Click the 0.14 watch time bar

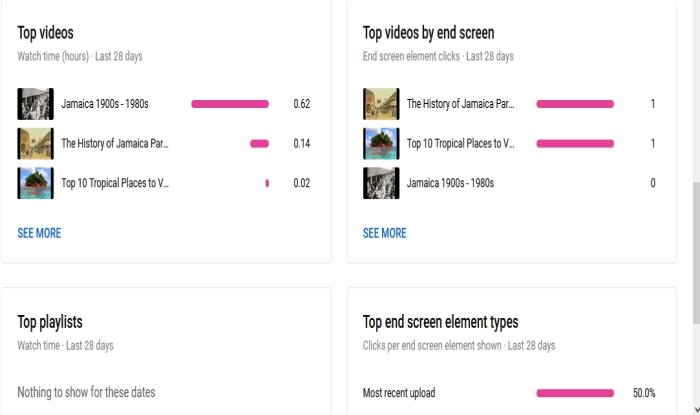[x=259, y=144]
